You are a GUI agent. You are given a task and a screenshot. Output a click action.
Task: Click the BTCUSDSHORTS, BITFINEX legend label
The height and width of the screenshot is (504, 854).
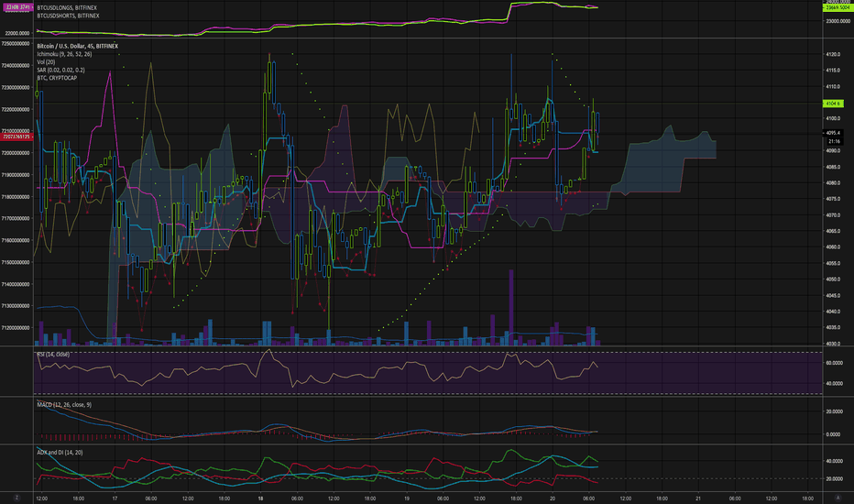pos(68,16)
